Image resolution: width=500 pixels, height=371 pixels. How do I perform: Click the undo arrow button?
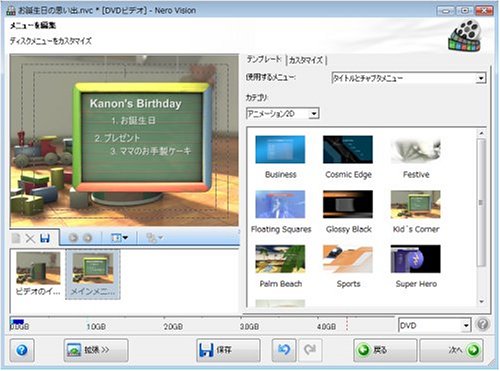coord(284,350)
